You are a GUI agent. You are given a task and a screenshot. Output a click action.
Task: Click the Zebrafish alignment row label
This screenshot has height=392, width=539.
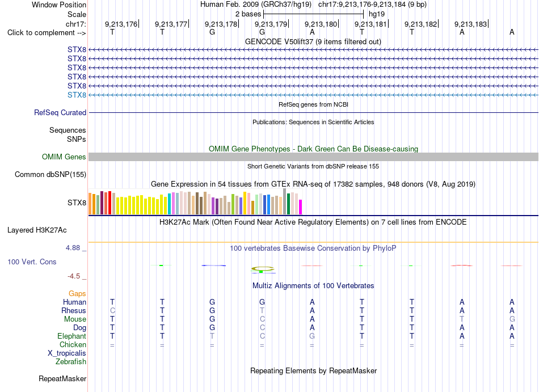[x=71, y=362]
